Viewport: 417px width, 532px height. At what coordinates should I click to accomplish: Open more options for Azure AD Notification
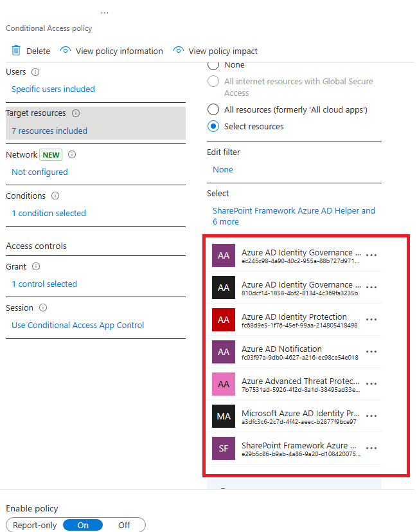pos(371,351)
